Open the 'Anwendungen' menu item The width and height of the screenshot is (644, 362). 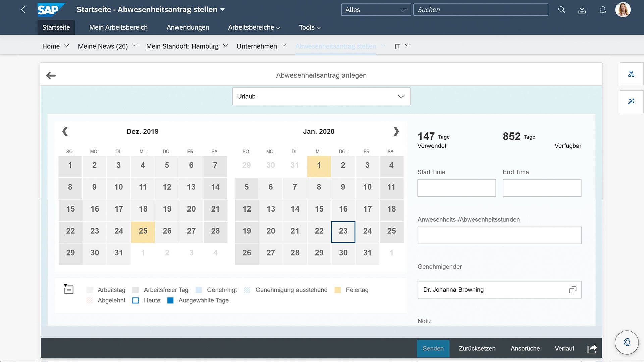pos(187,27)
